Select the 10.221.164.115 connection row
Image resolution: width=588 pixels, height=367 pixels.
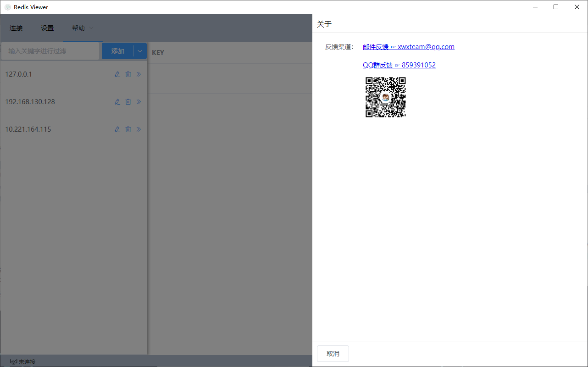click(x=74, y=129)
